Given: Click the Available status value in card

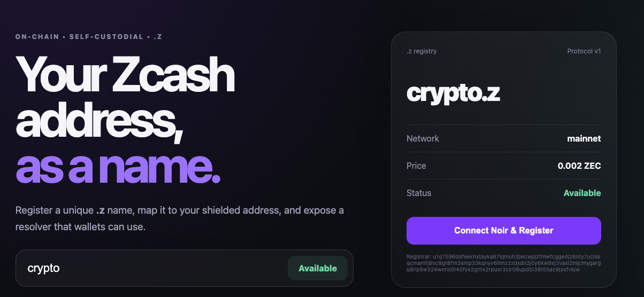Looking at the screenshot, I should click(582, 193).
